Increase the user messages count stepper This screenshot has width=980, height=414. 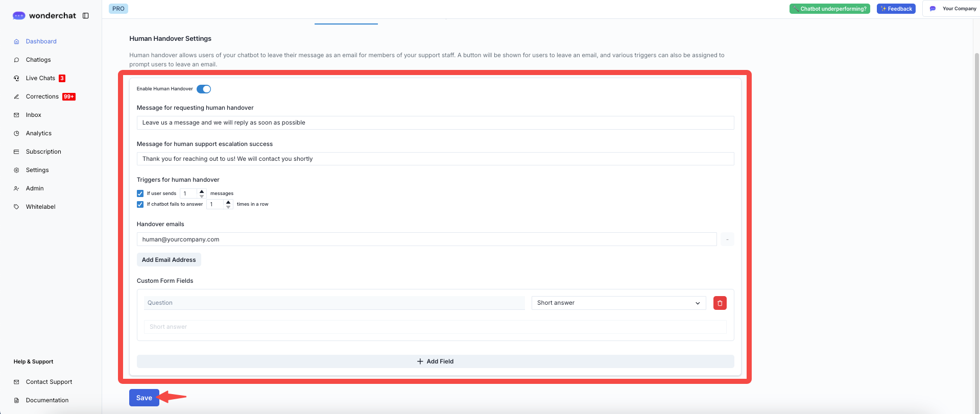tap(202, 191)
